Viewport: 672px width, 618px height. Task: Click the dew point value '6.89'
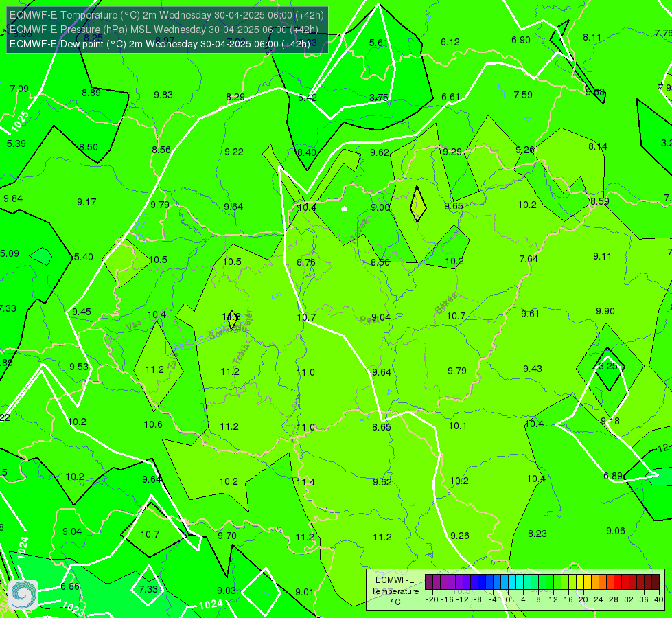pos(613,476)
